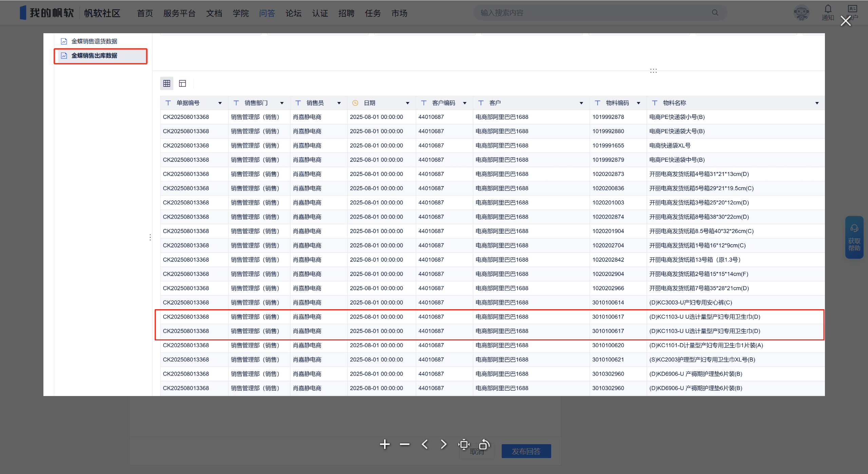Click 金蝶销售出库数据 chart icon
Image resolution: width=868 pixels, height=474 pixels.
(64, 56)
